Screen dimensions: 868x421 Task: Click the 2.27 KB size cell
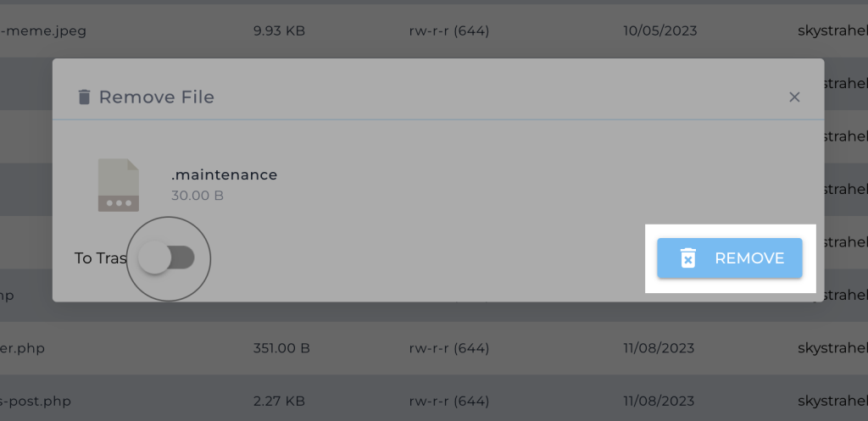point(279,401)
